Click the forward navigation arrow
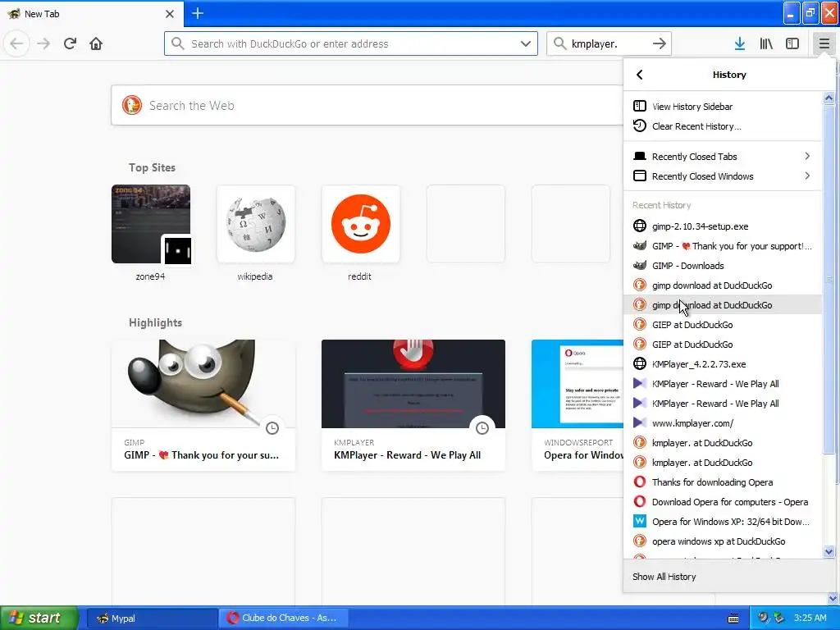840x630 pixels. tap(43, 43)
